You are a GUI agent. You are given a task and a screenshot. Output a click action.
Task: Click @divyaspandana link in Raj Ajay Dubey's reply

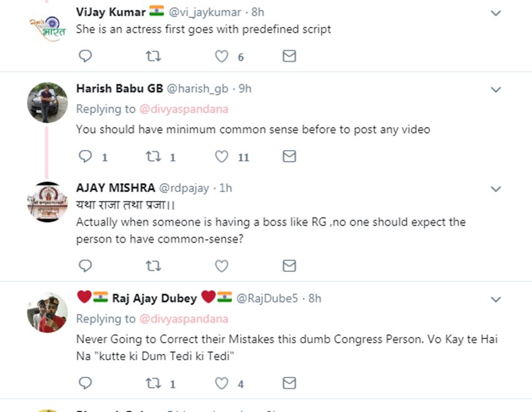(183, 319)
